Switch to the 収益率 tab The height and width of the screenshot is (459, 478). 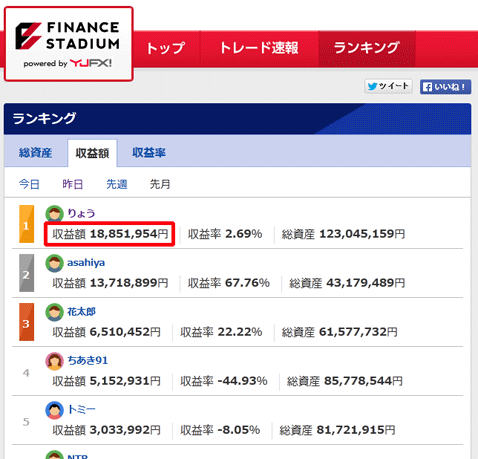(x=149, y=153)
